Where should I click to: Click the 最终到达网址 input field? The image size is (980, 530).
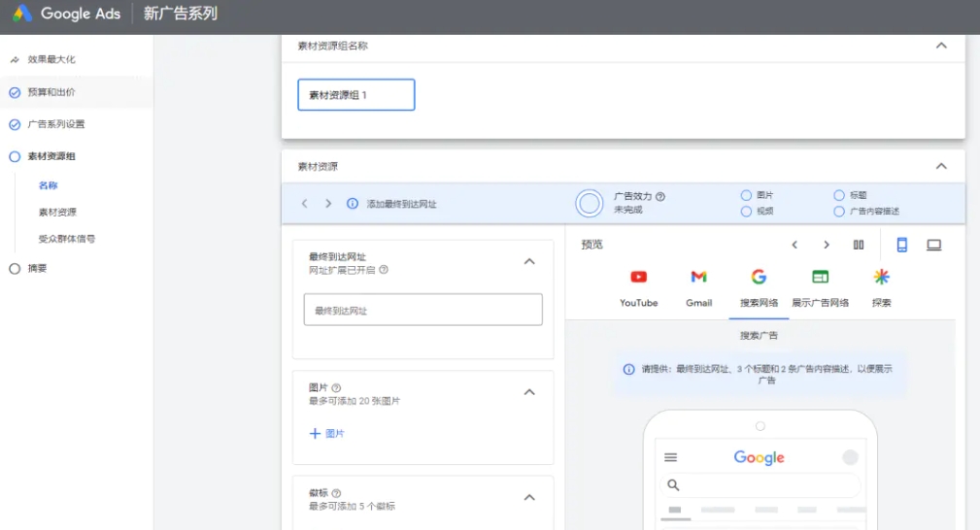(x=422, y=311)
